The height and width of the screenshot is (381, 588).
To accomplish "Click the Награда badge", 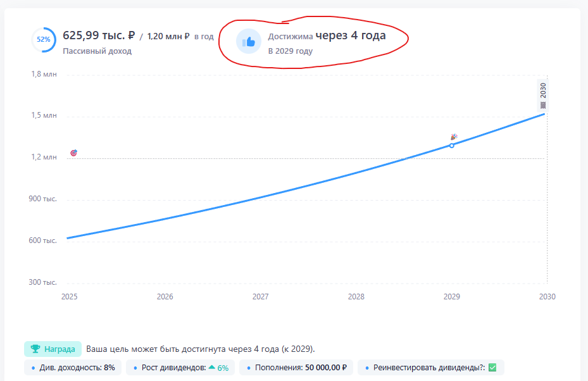I will pyautogui.click(x=53, y=349).
